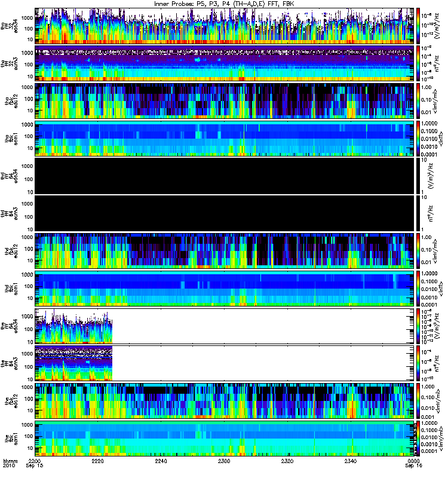Click the color bar of the fff edc34 panel
448x478 pixels.
coord(418,326)
